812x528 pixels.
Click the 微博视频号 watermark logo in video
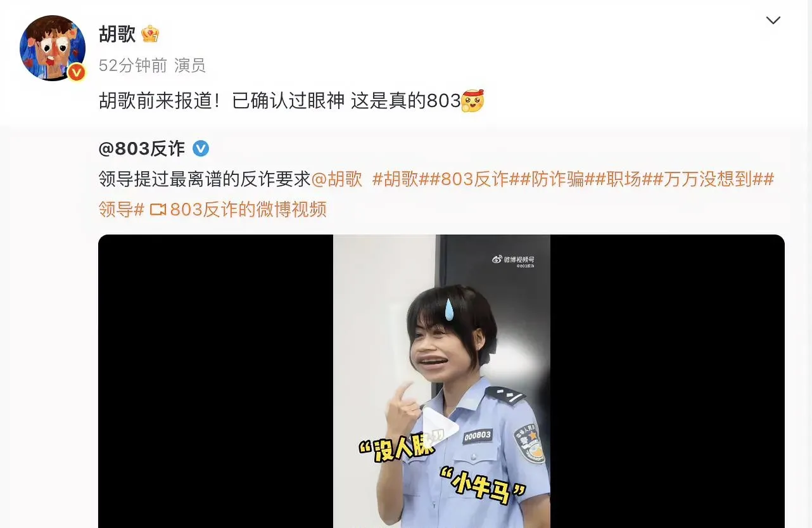pos(513,259)
